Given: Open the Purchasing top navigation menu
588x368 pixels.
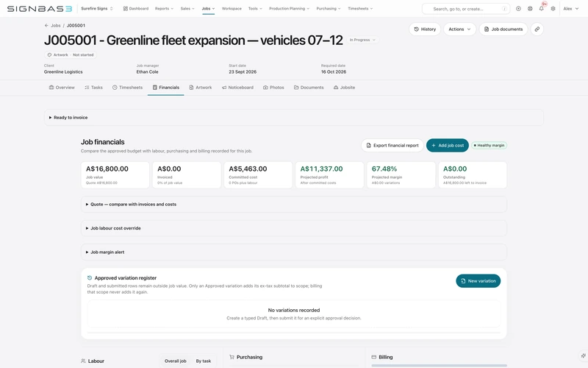Looking at the screenshot, I should (329, 9).
